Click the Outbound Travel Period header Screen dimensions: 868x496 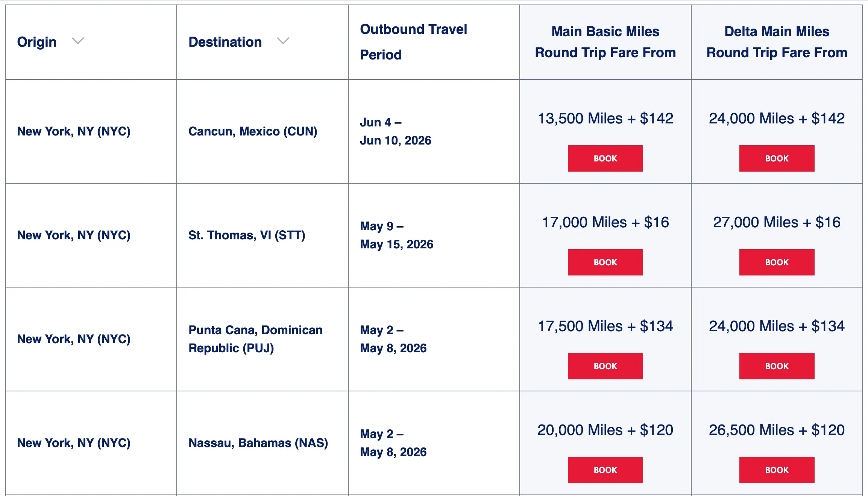(413, 42)
